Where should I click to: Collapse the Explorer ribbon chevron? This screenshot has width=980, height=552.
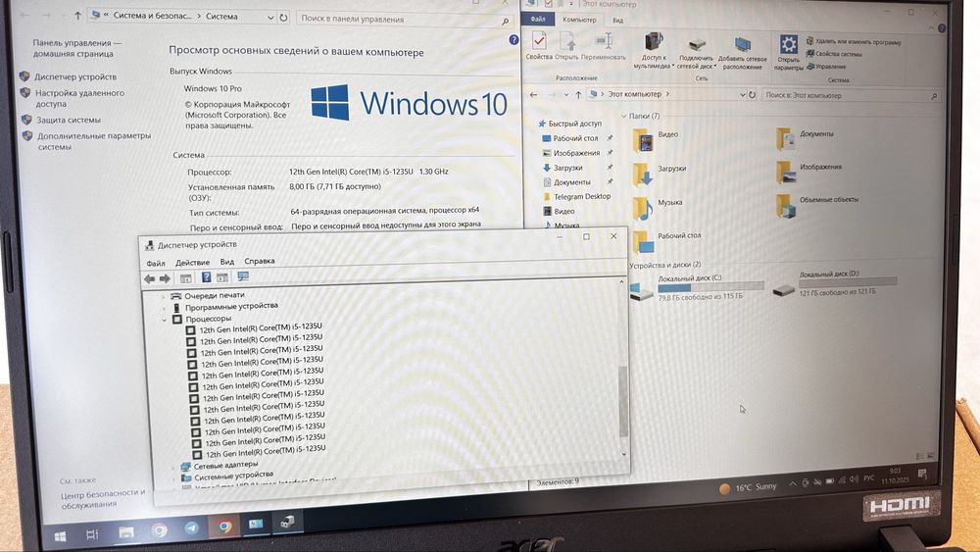(931, 28)
